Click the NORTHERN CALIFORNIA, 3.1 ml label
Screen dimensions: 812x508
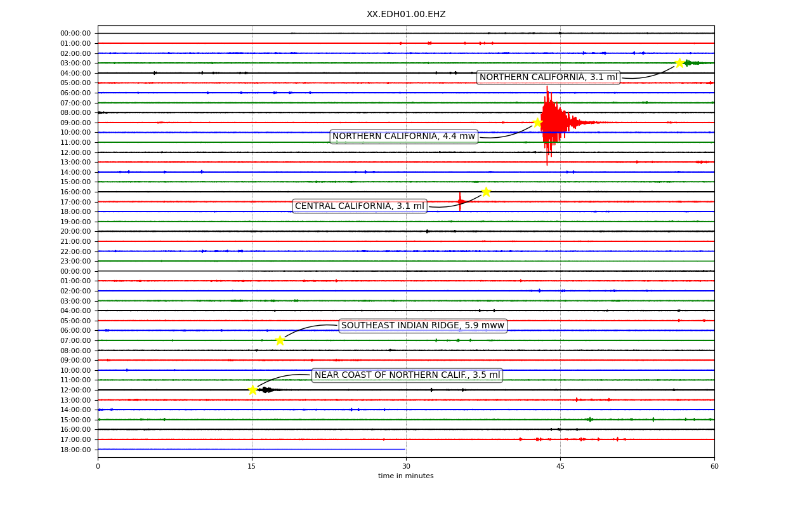tap(548, 77)
